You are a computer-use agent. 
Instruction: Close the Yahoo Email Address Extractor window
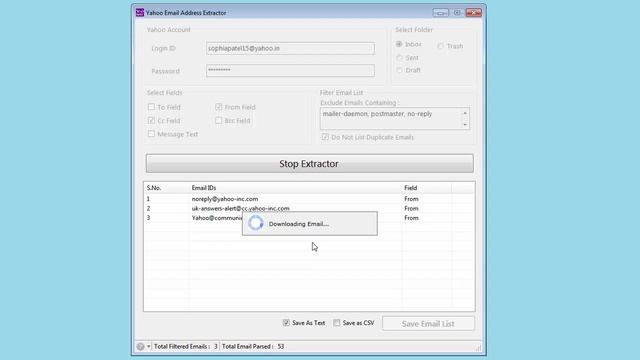click(474, 13)
